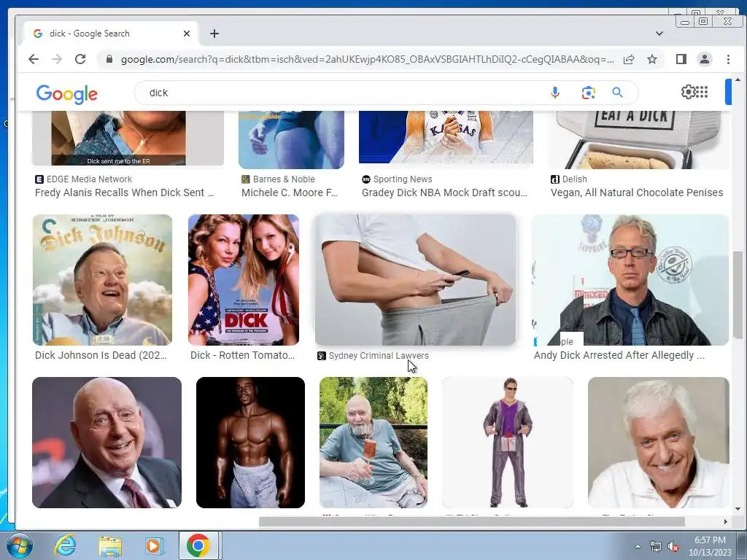Click the scroll-right arrow of horizontal scrollbar

coord(726,522)
